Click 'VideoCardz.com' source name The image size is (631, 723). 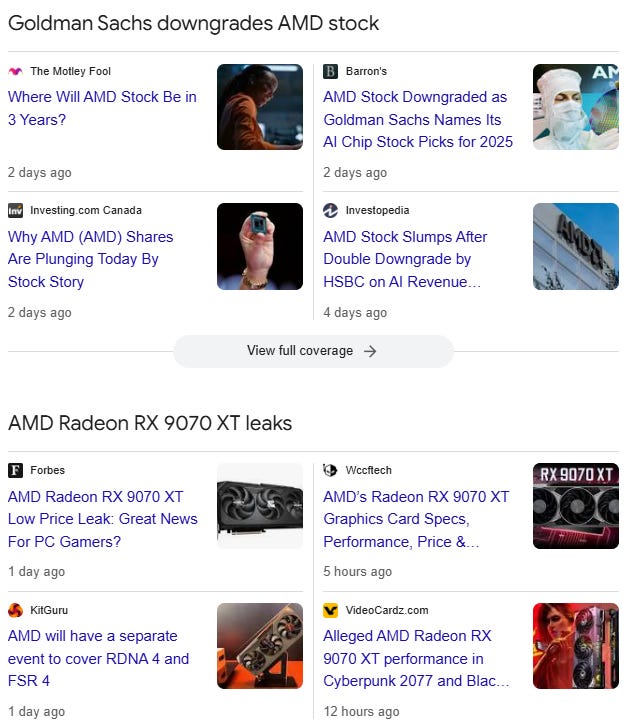387,610
